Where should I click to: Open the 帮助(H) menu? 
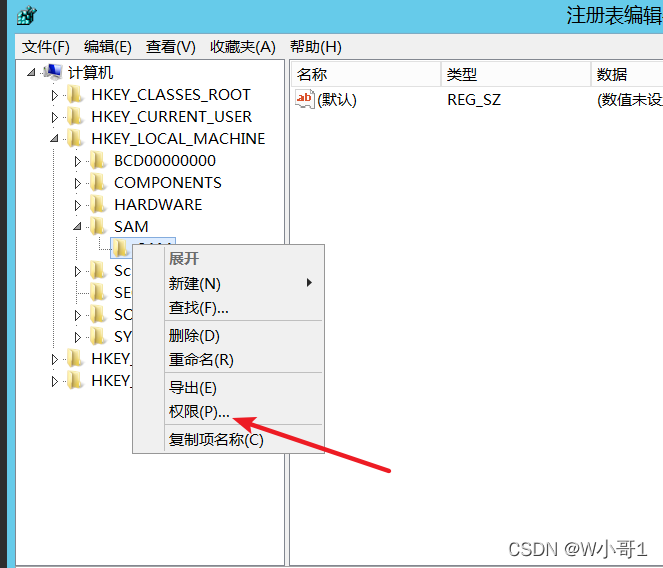click(x=316, y=47)
